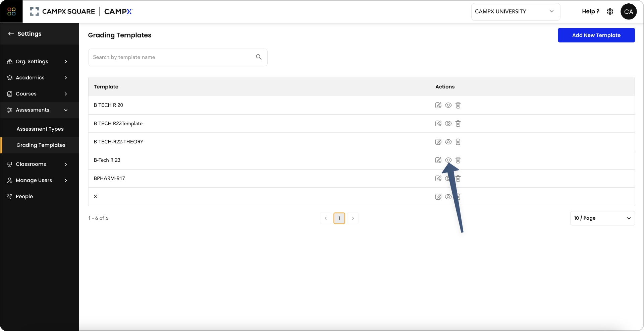644x331 pixels.
Task: Delete the B TECH R23Template row
Action: click(458, 124)
